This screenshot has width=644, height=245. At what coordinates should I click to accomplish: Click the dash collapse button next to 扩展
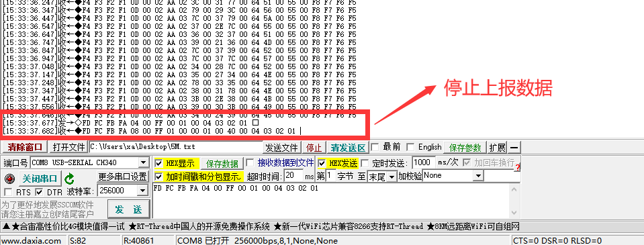click(x=514, y=147)
